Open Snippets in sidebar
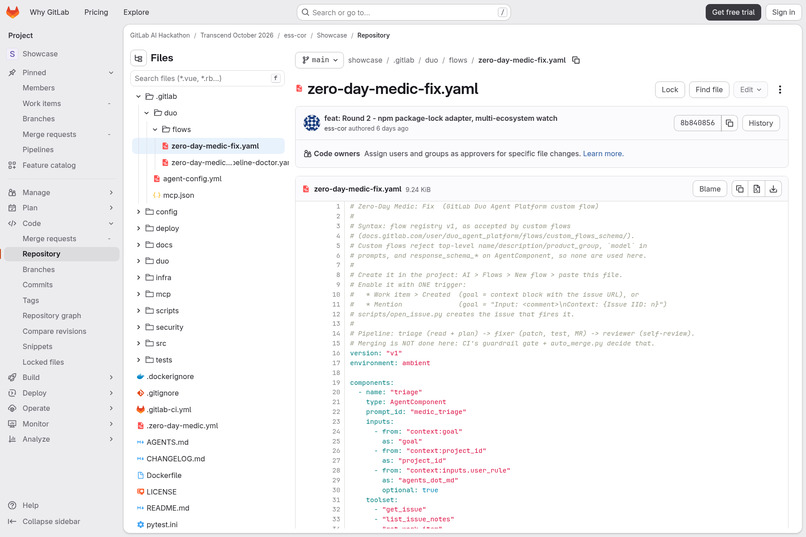Screen dimensions: 806x537 point(37,347)
